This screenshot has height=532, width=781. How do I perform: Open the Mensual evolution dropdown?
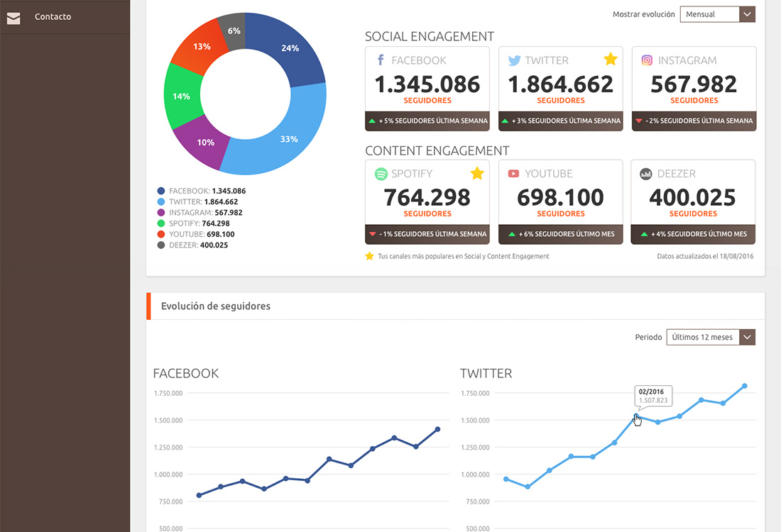coord(717,14)
